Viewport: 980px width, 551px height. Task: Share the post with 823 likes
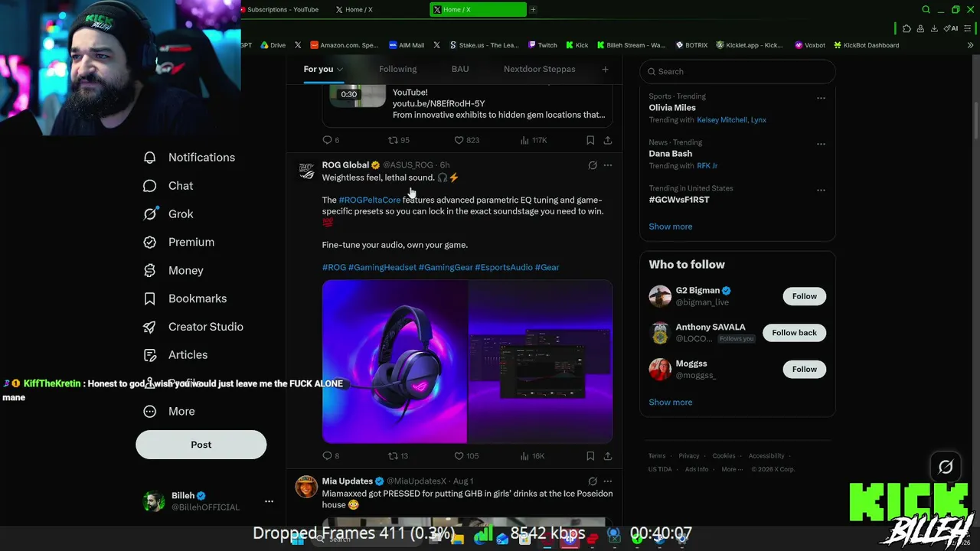(608, 140)
